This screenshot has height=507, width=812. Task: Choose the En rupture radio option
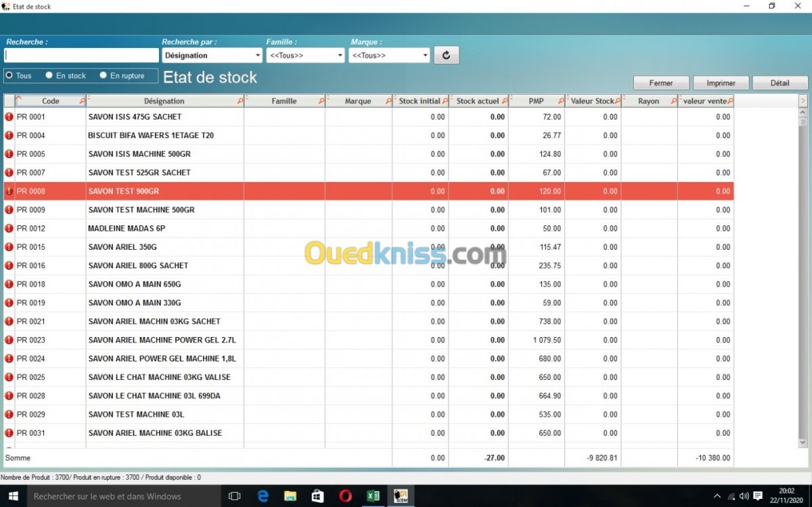click(x=104, y=76)
